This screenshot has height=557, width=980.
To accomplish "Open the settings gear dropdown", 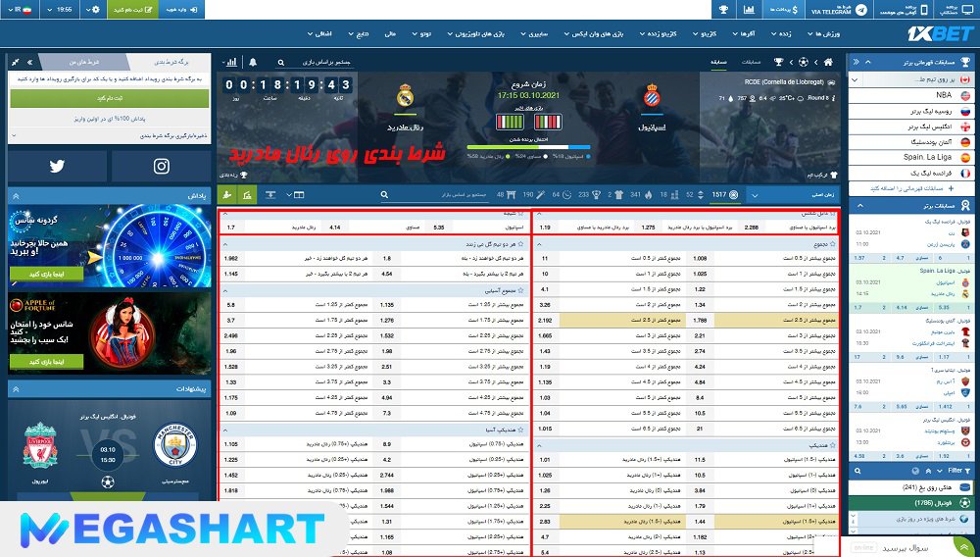I will tap(93, 10).
